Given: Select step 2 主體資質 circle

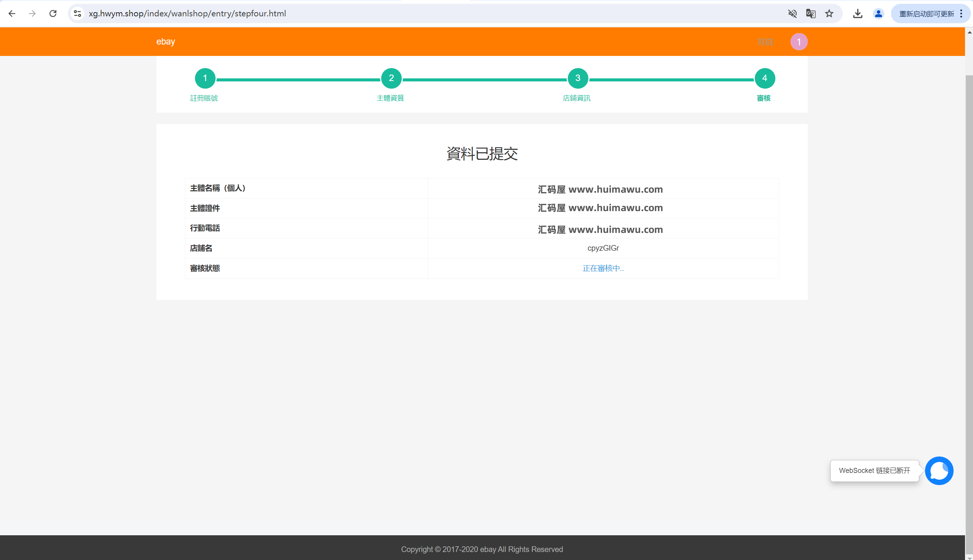Looking at the screenshot, I should [391, 78].
